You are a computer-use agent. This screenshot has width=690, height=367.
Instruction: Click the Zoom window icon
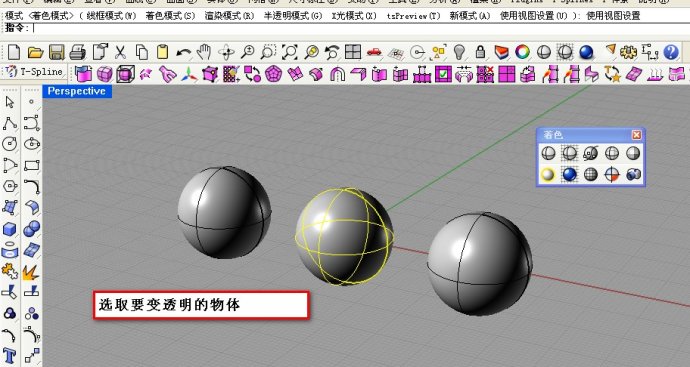268,52
